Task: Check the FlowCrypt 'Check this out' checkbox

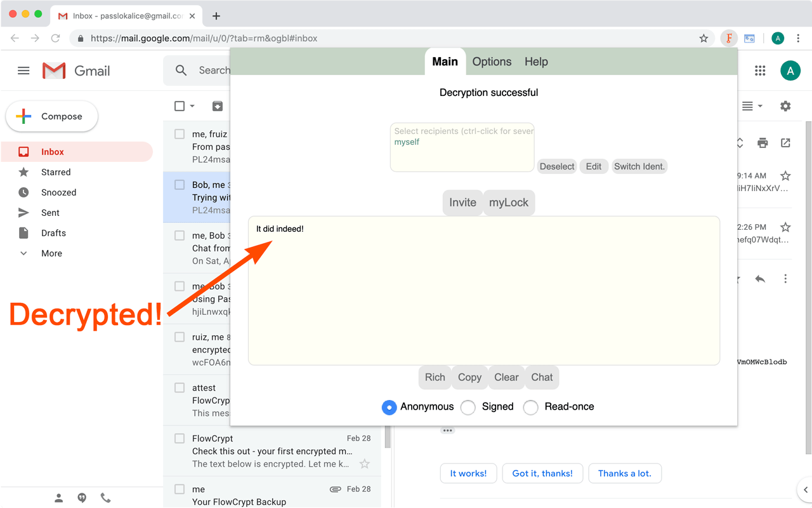Action: [180, 439]
